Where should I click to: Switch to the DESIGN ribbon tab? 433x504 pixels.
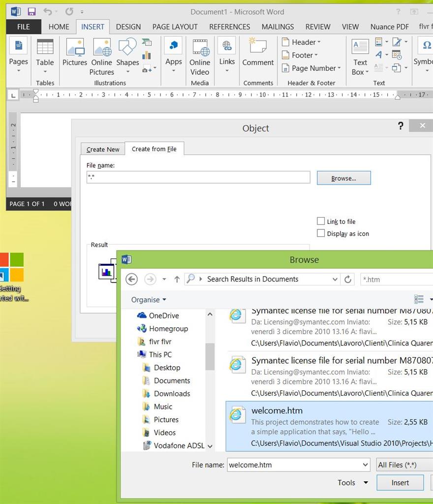pyautogui.click(x=128, y=27)
